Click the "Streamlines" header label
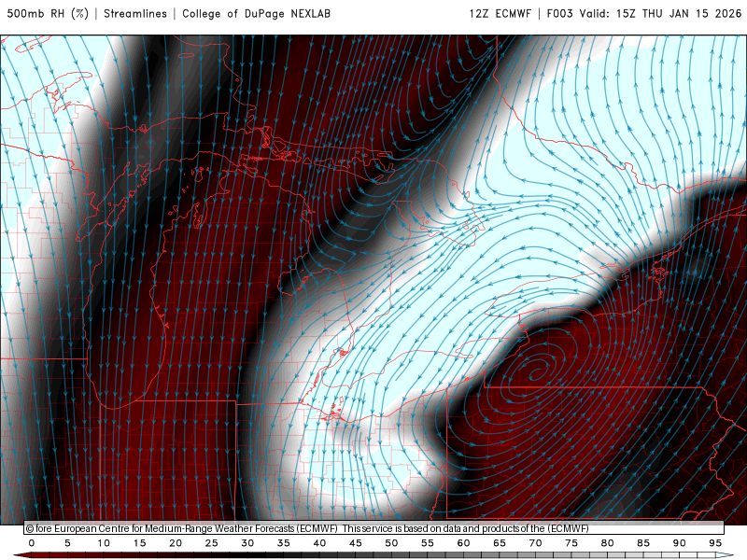 135,14
